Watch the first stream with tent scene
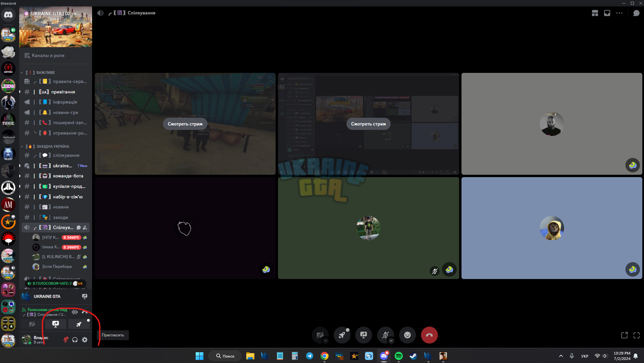Viewport: 644px width, 363px height. (185, 124)
